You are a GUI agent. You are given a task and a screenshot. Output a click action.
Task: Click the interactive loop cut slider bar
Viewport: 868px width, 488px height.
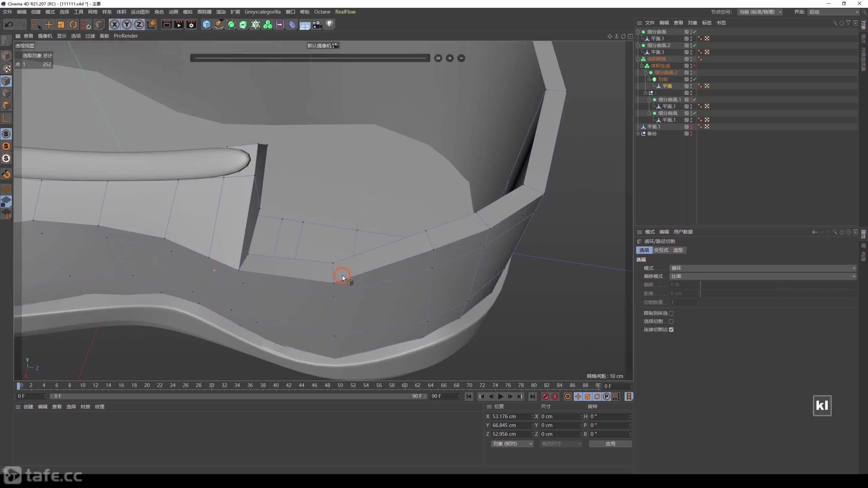point(310,58)
